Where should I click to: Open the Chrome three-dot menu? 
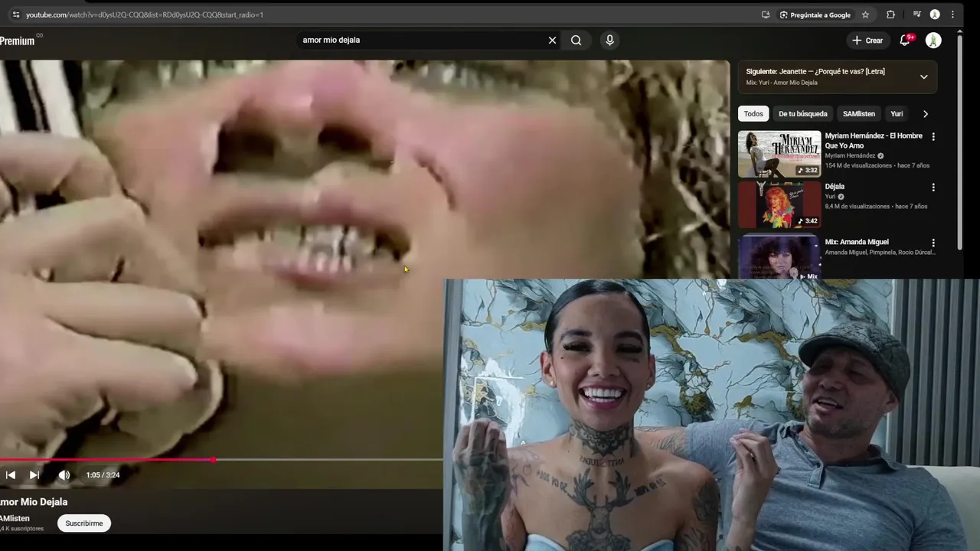tap(952, 15)
